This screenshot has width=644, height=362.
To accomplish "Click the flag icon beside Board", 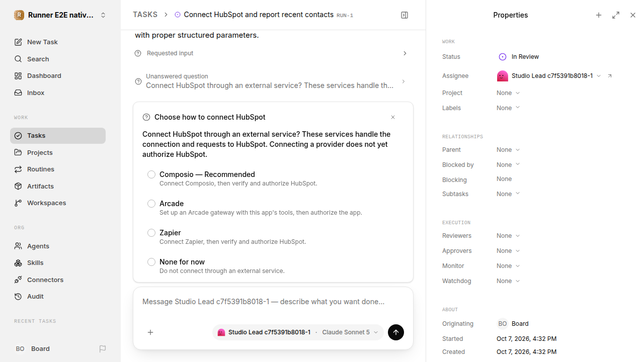I will tap(103, 349).
